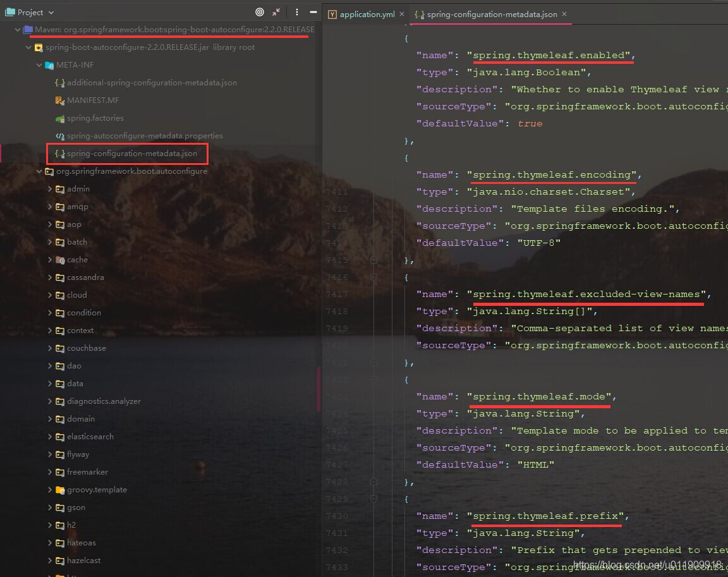Click "spring.thymeleaf.mode" name value
Screen dimensions: 728x577
tap(539, 396)
